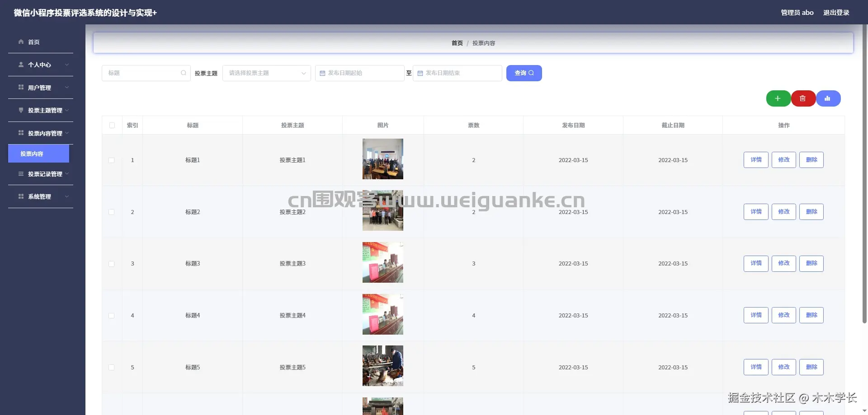Expand the 投票主题管理 menu chevron

(67, 110)
